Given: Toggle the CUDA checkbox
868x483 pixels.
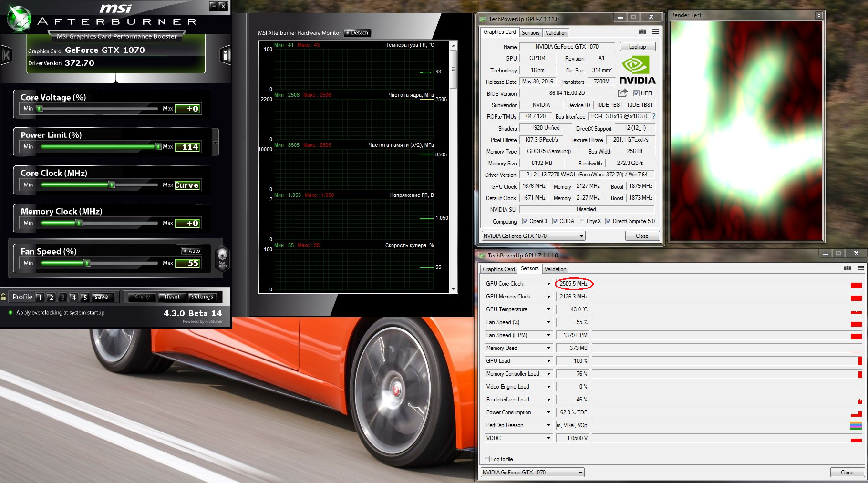Looking at the screenshot, I should click(555, 221).
